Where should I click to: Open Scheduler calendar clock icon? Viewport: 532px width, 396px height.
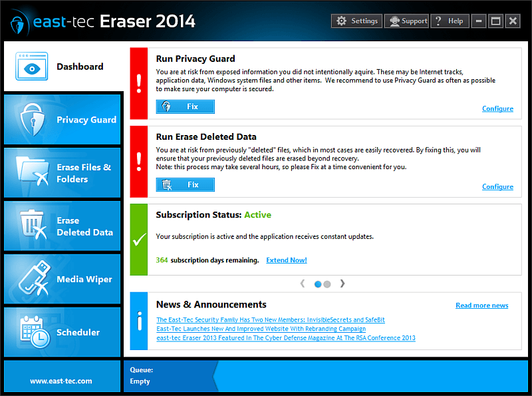(32, 332)
